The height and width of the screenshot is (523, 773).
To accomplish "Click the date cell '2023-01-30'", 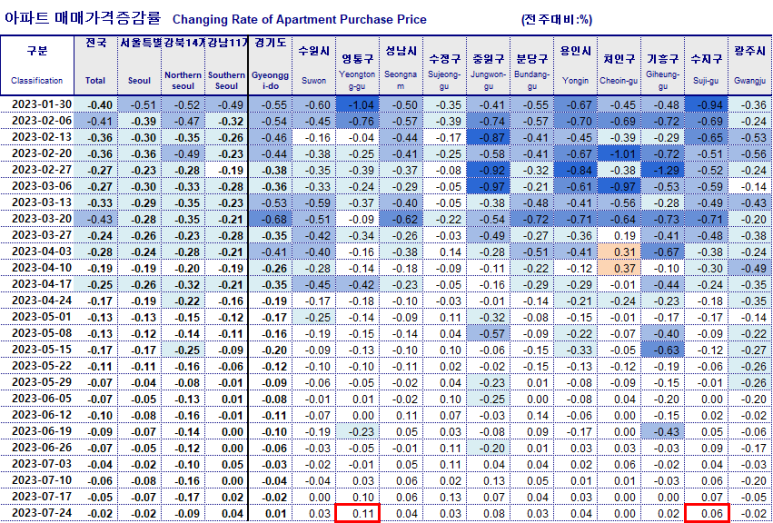I will click(37, 105).
